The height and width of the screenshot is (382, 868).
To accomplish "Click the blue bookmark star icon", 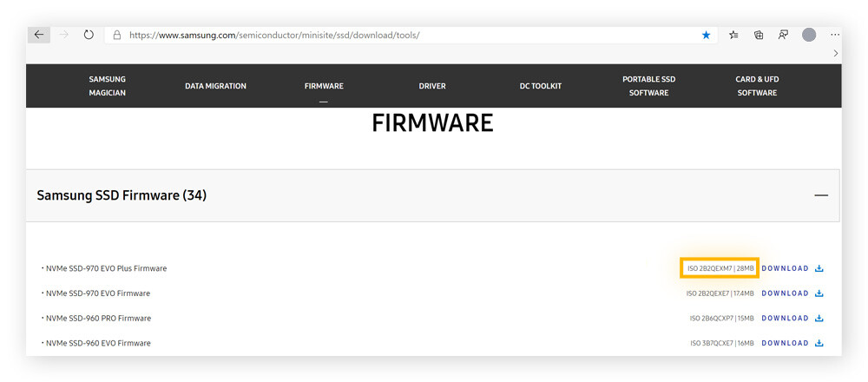I will coord(706,35).
